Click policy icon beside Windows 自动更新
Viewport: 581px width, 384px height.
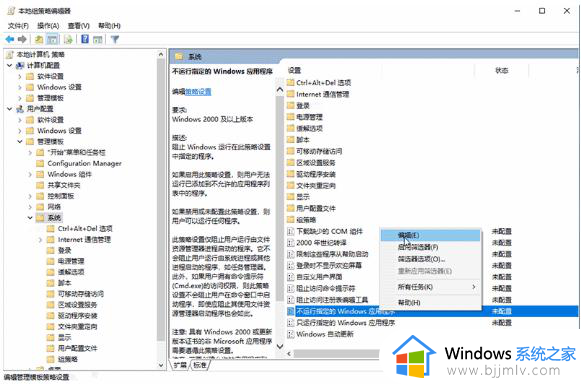[291, 334]
